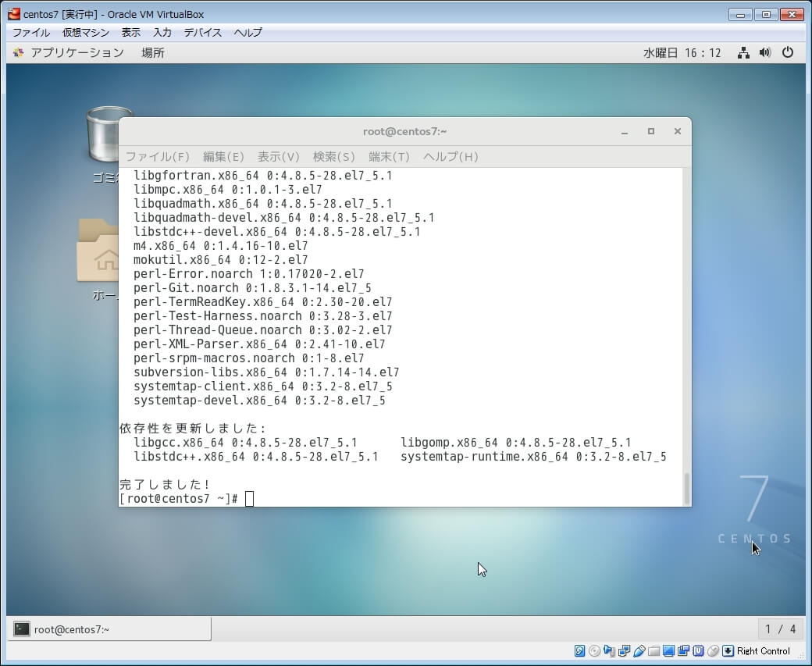Open the VirtualBox デバイス menu
The image size is (812, 666).
pos(203,32)
